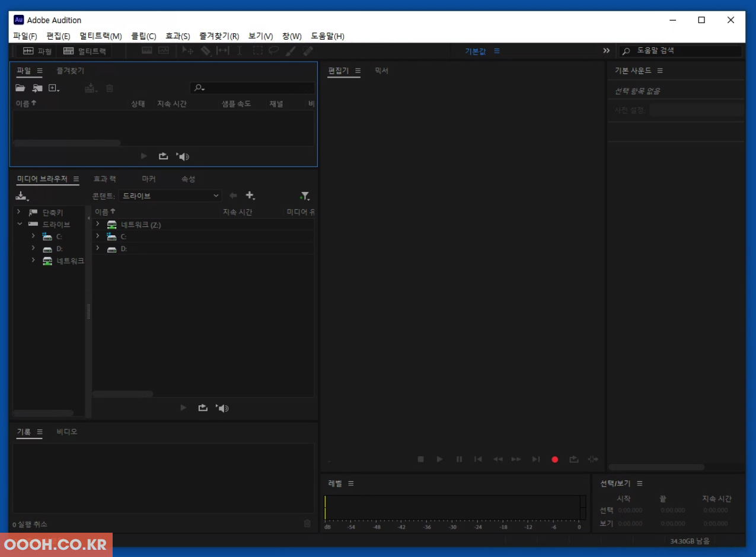This screenshot has height=557, width=756.
Task: Click the 도움말 검색 help search field
Action: (x=681, y=51)
